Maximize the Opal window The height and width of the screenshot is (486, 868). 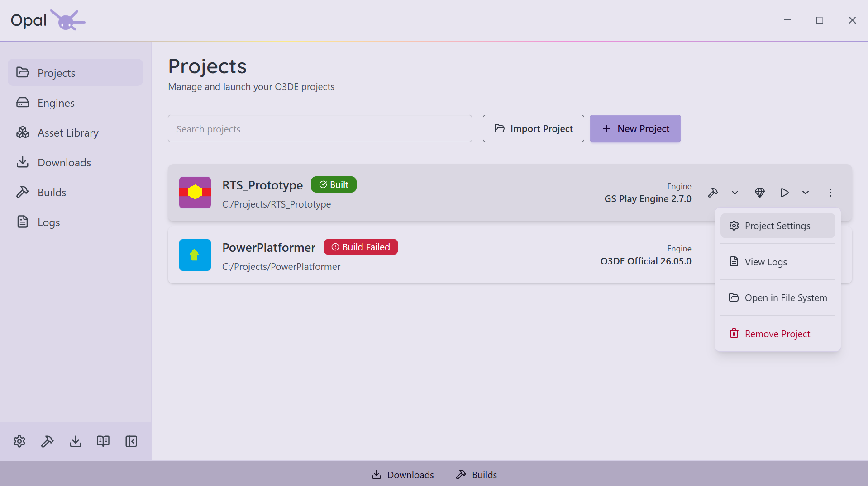coord(820,20)
